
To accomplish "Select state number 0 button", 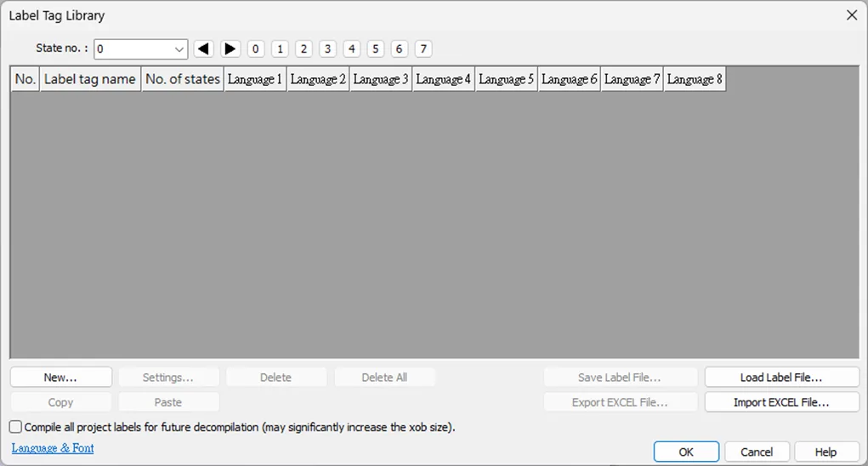I will [x=255, y=48].
